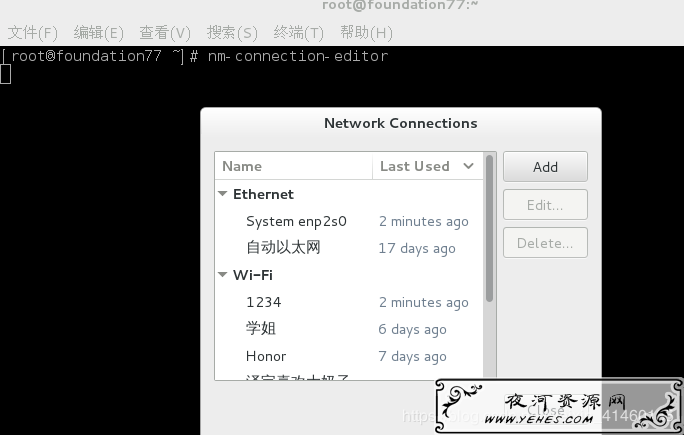Open the 编辑(E) menu

[99, 33]
